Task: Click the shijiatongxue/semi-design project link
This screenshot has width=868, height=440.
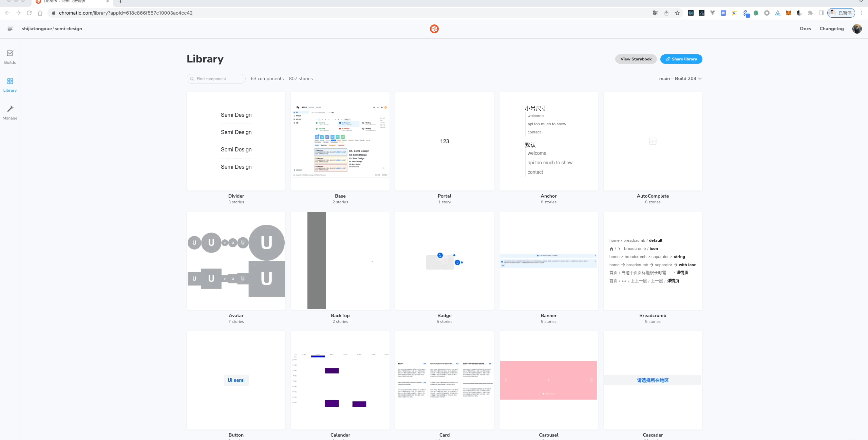Action: 52,29
